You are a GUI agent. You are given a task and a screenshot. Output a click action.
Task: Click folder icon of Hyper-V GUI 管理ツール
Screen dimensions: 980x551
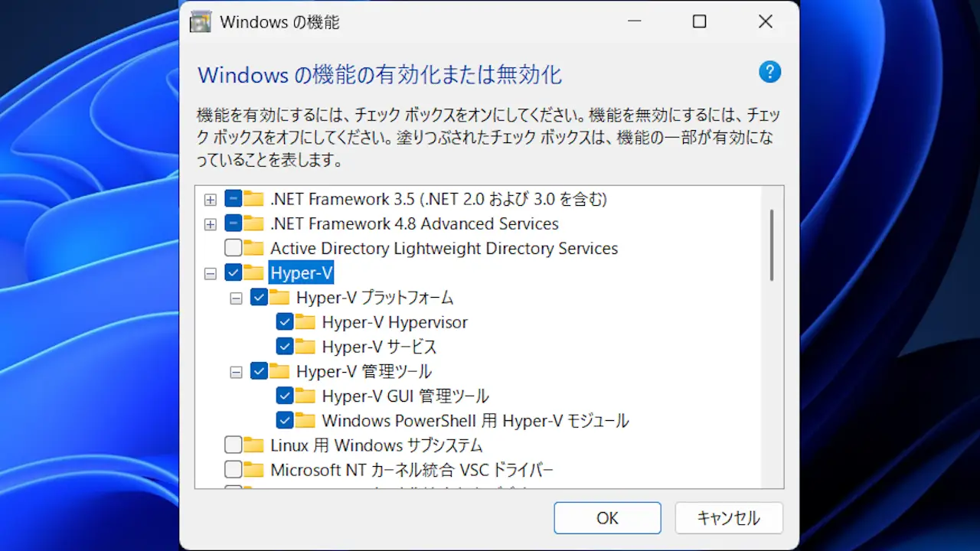pyautogui.click(x=305, y=396)
